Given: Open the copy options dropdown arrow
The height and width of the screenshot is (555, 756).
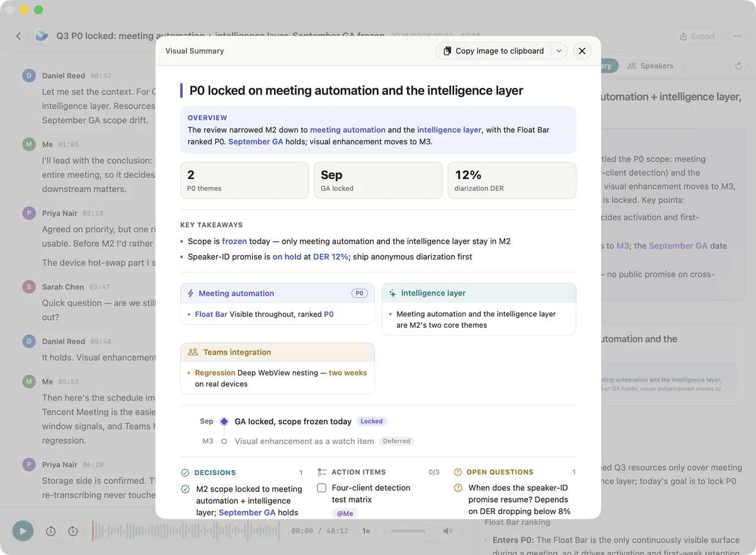Looking at the screenshot, I should [x=559, y=51].
